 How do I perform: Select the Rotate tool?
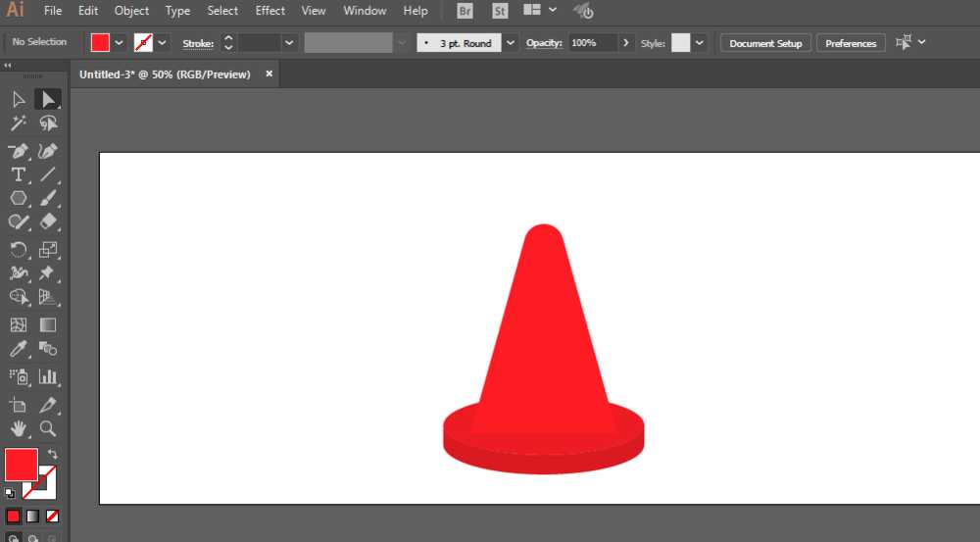[18, 249]
